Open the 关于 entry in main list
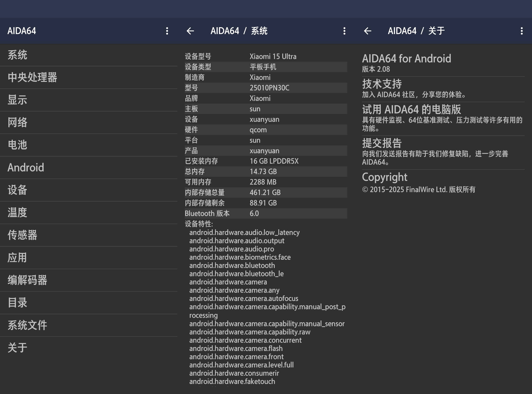The width and height of the screenshot is (532, 394). pos(88,348)
